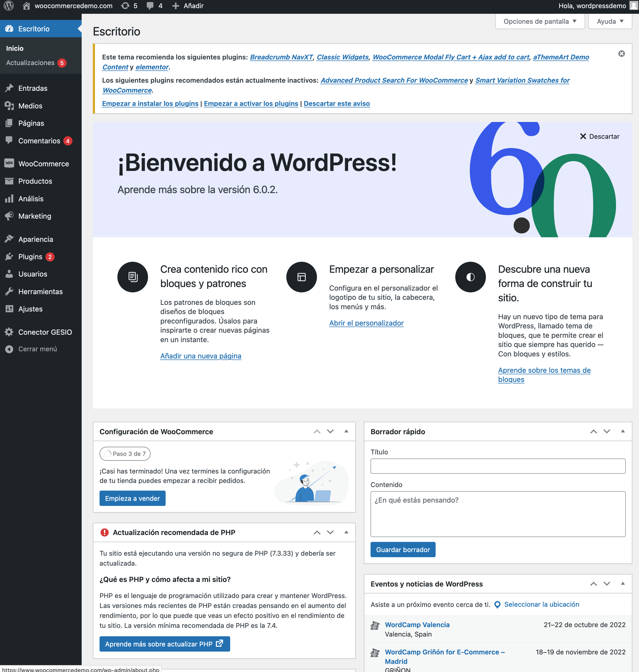The image size is (639, 672).
Task: Collapse the Actualización recomendada de PHP panel
Action: pyautogui.click(x=346, y=532)
